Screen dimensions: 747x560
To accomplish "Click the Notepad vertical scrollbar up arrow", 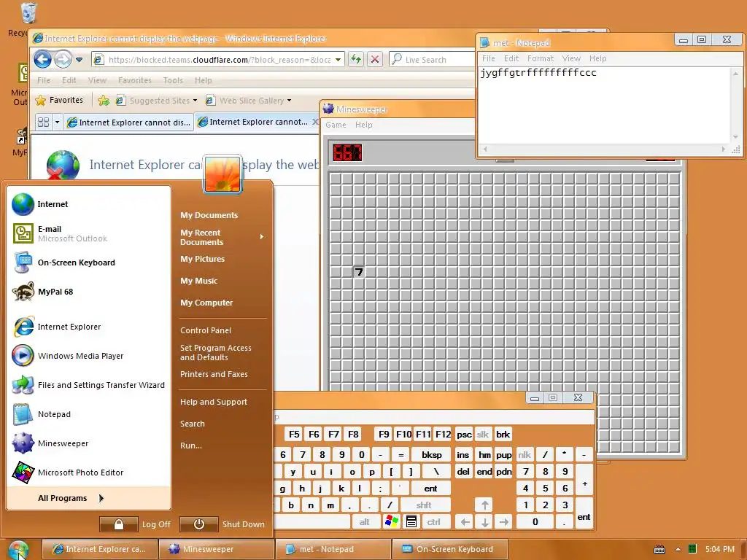I will coord(735,74).
